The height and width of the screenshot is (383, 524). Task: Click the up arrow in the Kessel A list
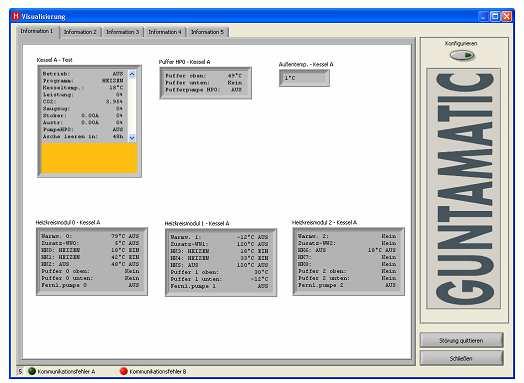click(x=132, y=74)
